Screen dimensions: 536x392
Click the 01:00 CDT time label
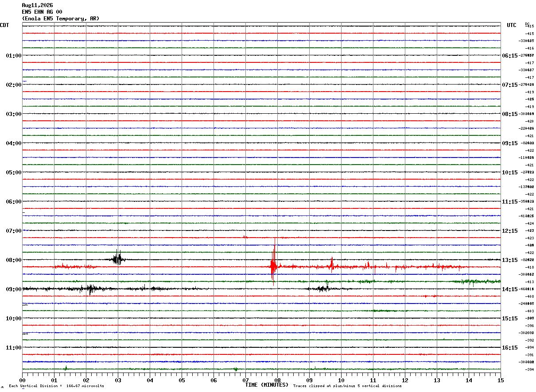tap(13, 56)
